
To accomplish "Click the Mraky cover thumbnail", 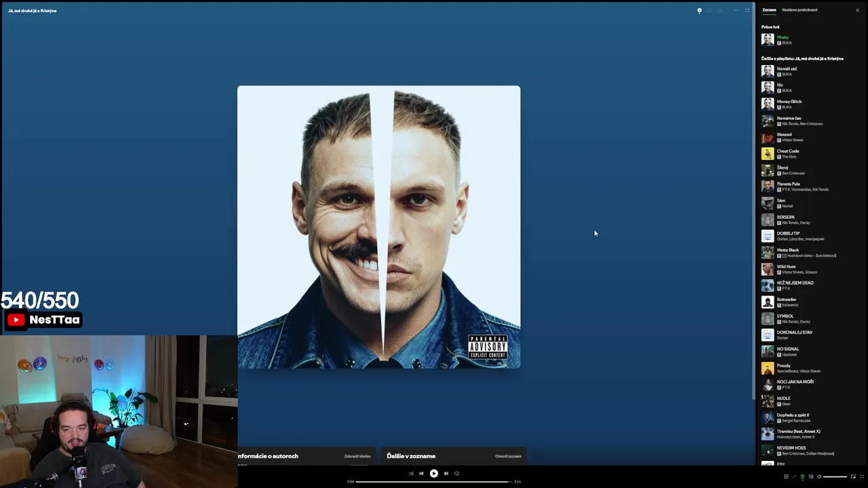I will (768, 40).
